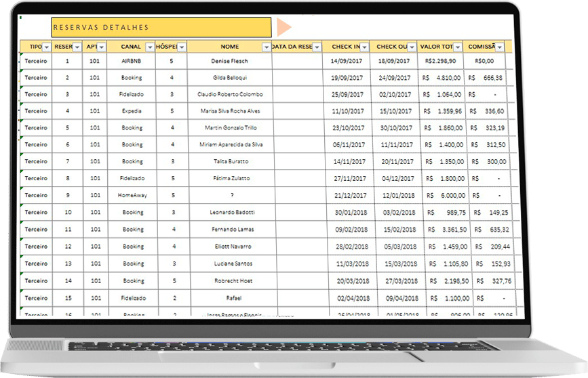Image resolution: width=588 pixels, height=378 pixels.
Task: Select the Expedia channel cell
Action: (132, 111)
